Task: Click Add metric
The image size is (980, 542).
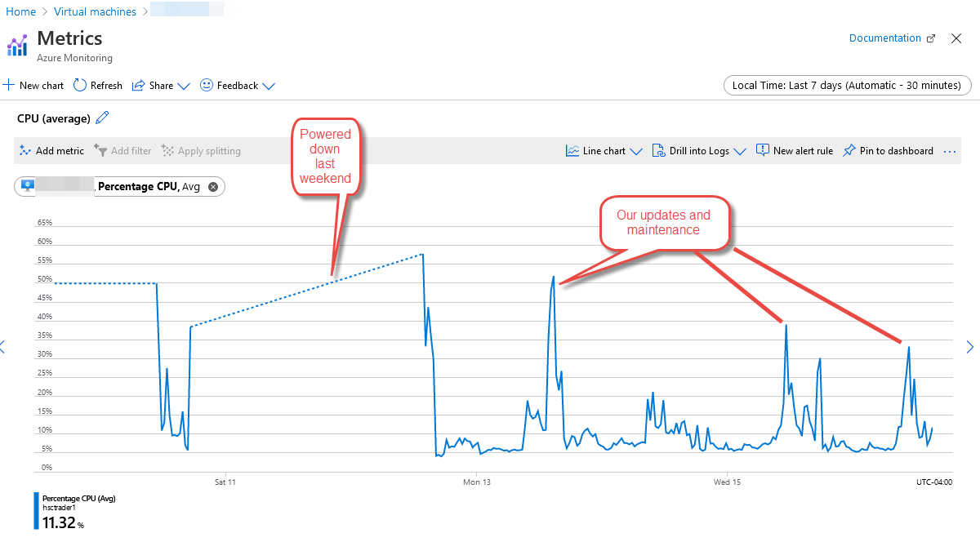Action: coord(51,151)
